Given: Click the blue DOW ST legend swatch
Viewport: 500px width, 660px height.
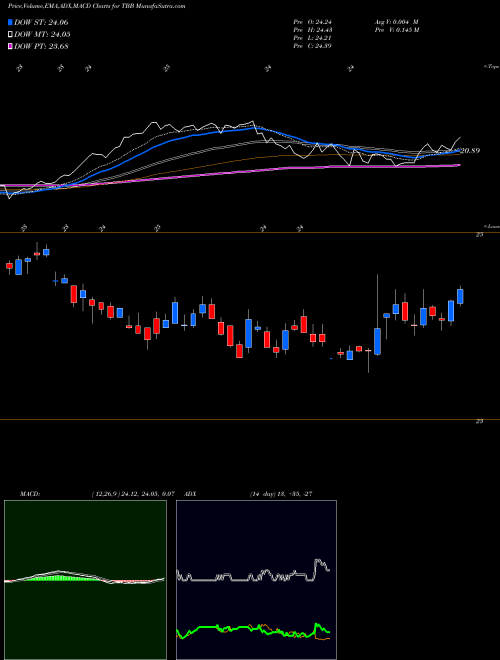Looking at the screenshot, I should 10,22.
